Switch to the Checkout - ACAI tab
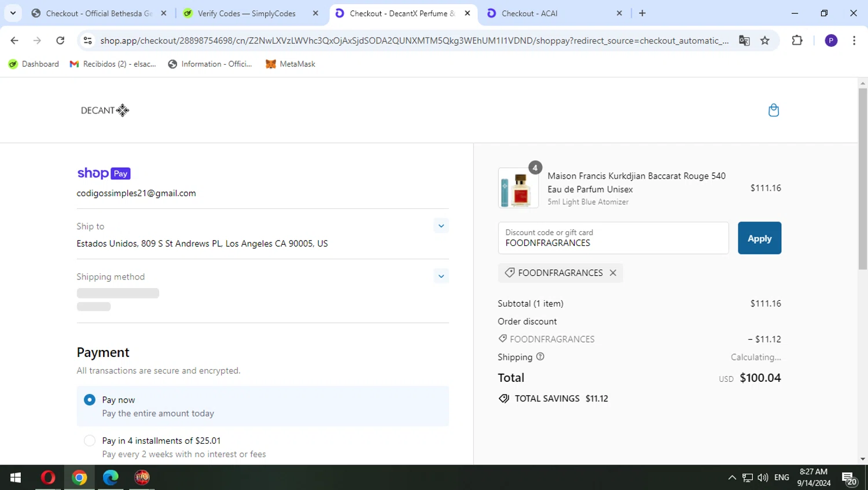 [x=554, y=13]
